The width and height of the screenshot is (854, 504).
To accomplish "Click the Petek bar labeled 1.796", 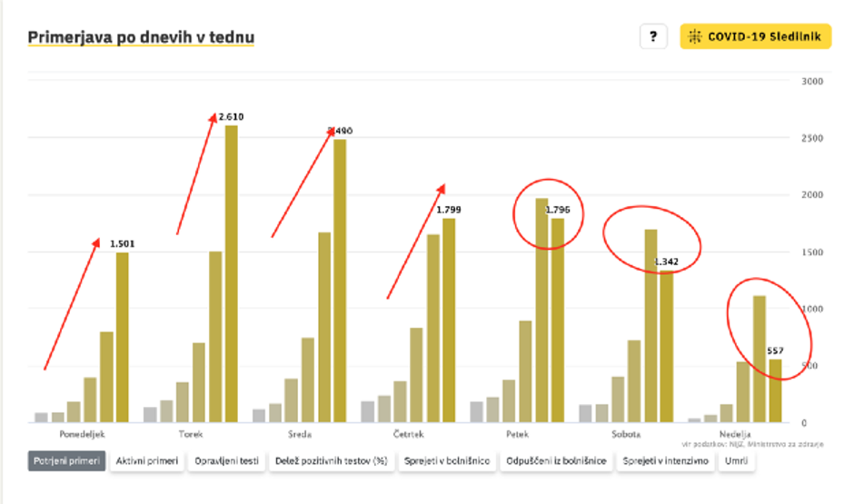I will tap(558, 320).
